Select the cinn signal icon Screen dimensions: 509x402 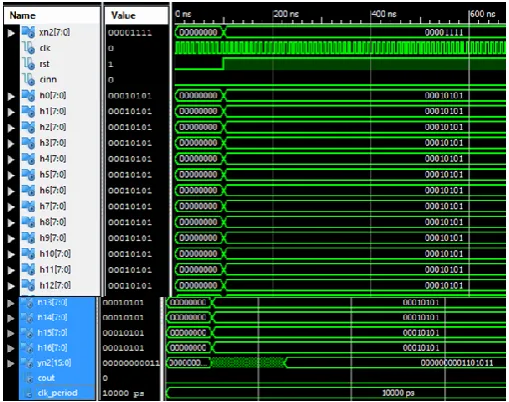coord(29,79)
